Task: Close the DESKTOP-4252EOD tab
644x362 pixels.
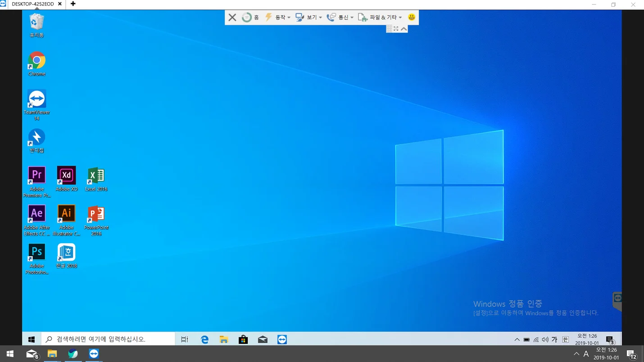Action: [60, 4]
